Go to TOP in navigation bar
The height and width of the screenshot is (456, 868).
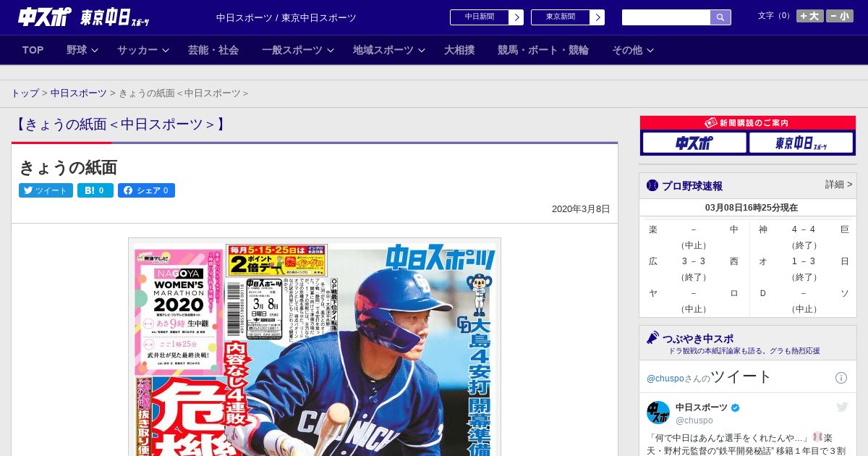[x=33, y=50]
